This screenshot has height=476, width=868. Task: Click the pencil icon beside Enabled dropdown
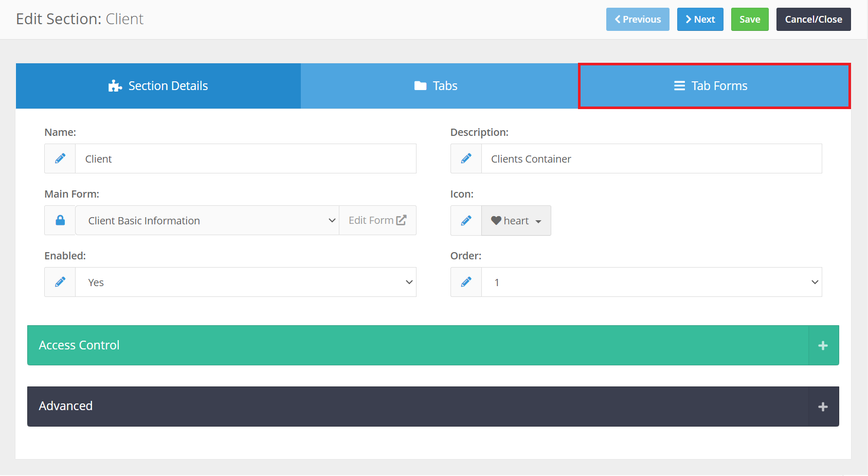(60, 282)
